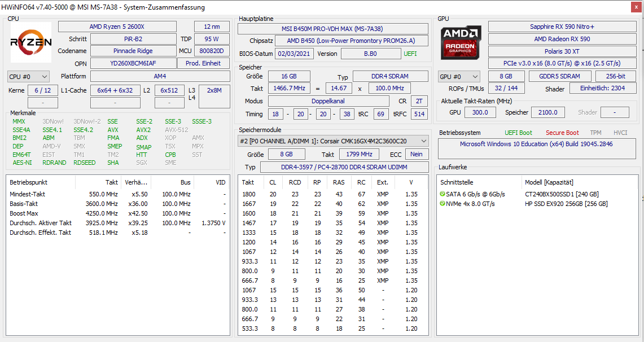Click the AM4 platform field
The image size is (644, 342).
pos(160,76)
